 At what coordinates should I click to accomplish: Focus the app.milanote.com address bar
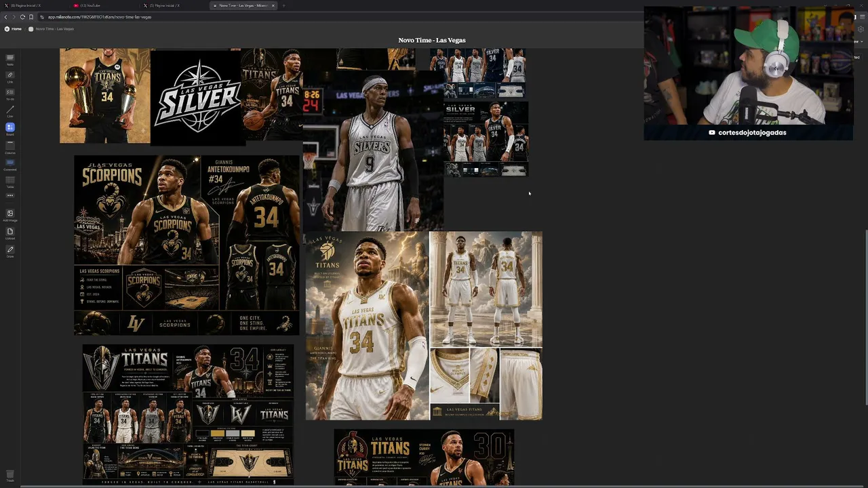click(339, 17)
